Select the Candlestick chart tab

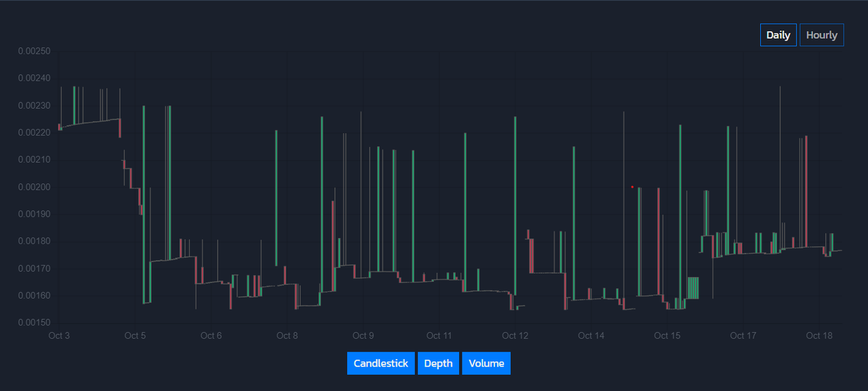pos(381,363)
